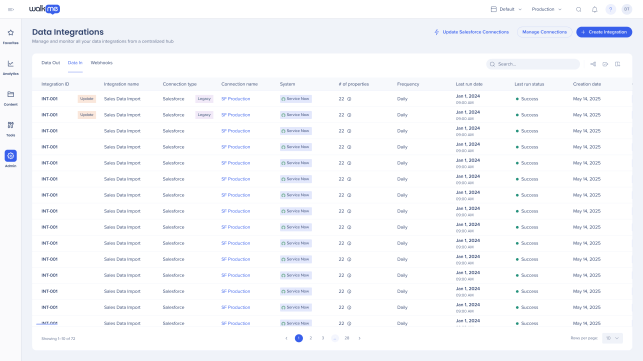Open Tools in the sidebar
The image size is (643, 361).
tap(11, 129)
